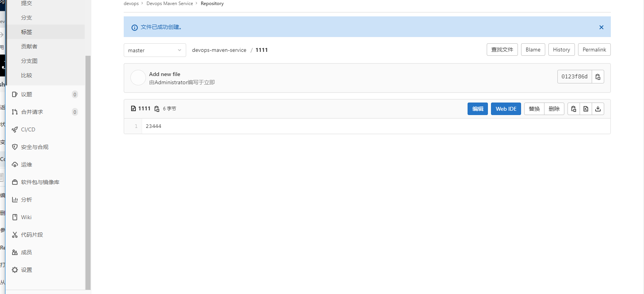Open merge requests icon 合并请求

15,112
